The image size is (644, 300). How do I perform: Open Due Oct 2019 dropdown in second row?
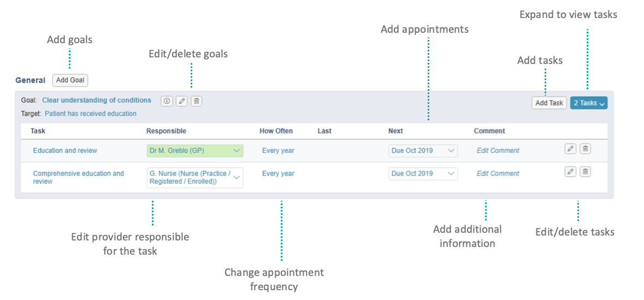[423, 174]
